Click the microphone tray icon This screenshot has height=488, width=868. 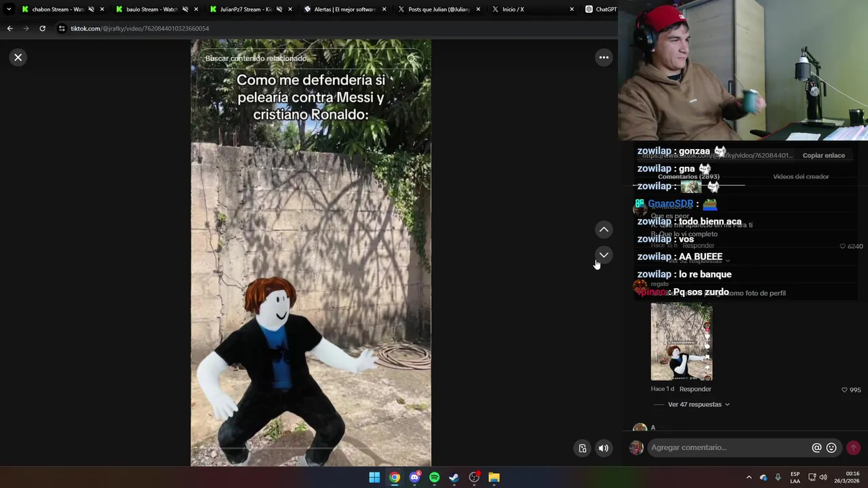pyautogui.click(x=778, y=478)
